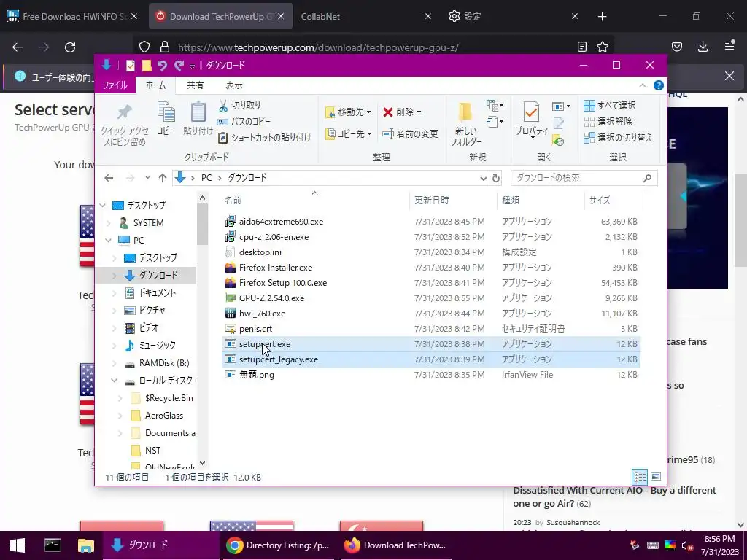Open Firefox application menu

tap(729, 47)
